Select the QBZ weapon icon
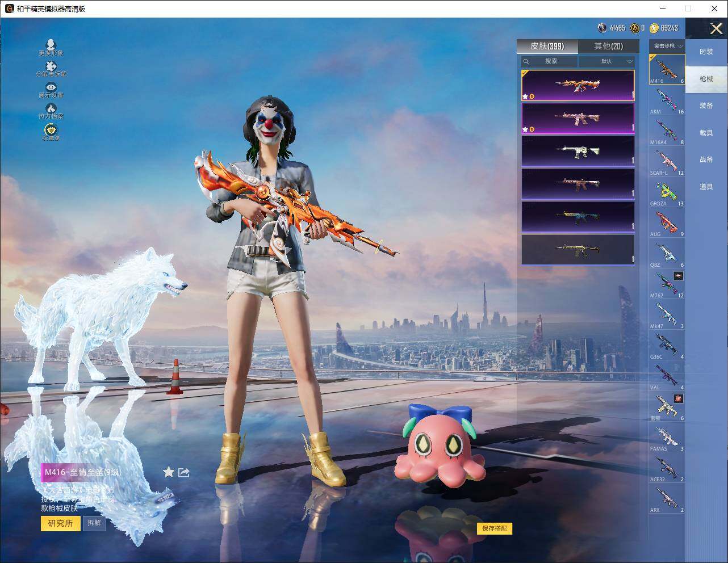The width and height of the screenshot is (728, 563). pyautogui.click(x=667, y=253)
